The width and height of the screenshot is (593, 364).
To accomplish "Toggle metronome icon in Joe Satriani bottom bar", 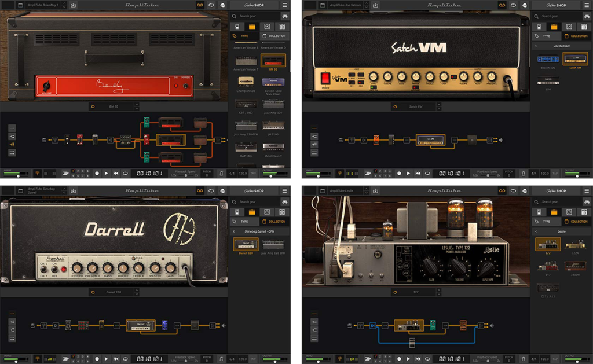I will (524, 174).
